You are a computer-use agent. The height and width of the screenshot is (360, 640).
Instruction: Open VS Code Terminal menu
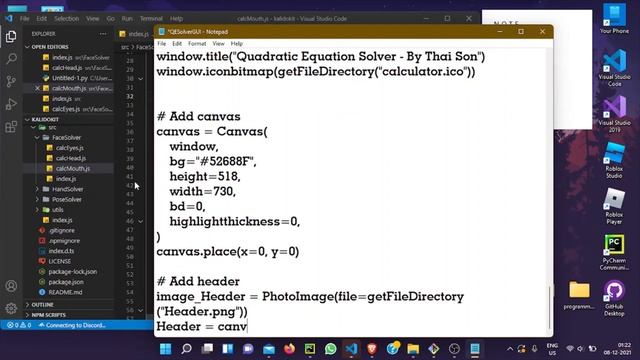tap(151, 19)
